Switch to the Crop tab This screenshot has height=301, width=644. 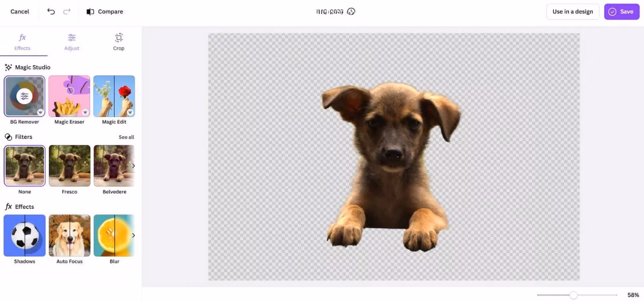point(118,42)
